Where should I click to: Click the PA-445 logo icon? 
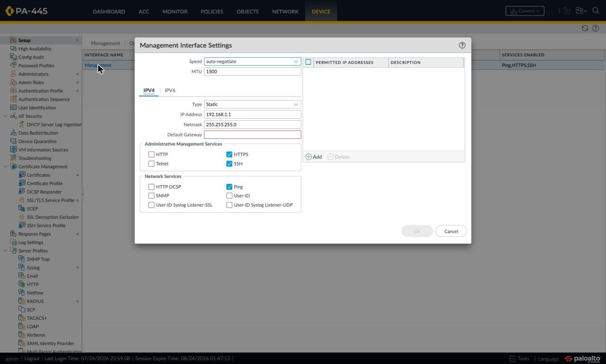point(9,11)
